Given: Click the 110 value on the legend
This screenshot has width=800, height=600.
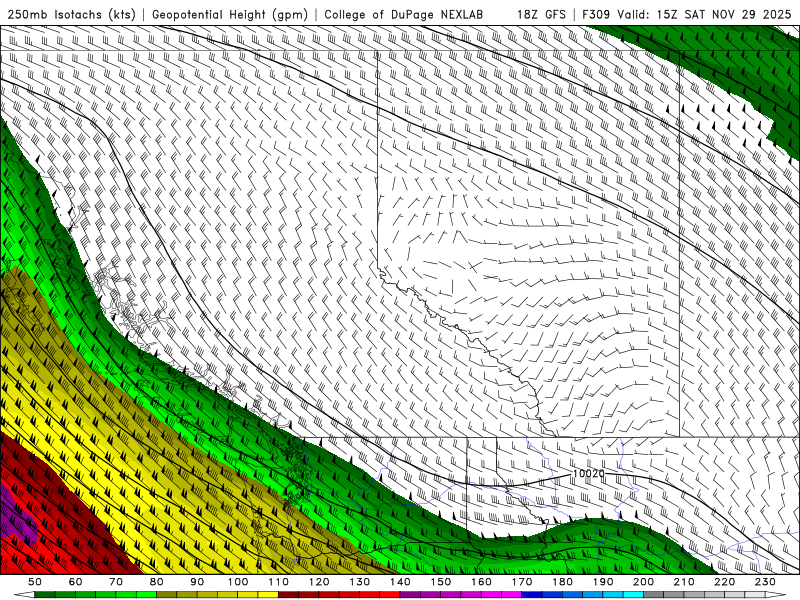Looking at the screenshot, I should tap(279, 582).
